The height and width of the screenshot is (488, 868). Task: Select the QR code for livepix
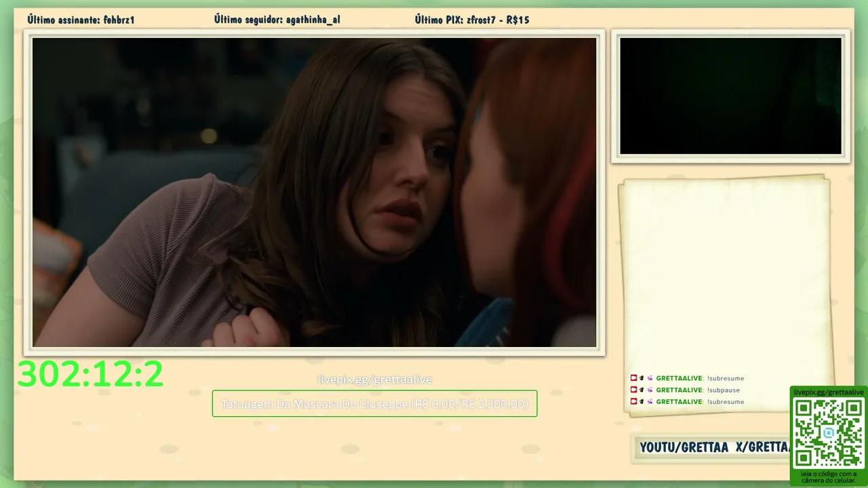828,432
